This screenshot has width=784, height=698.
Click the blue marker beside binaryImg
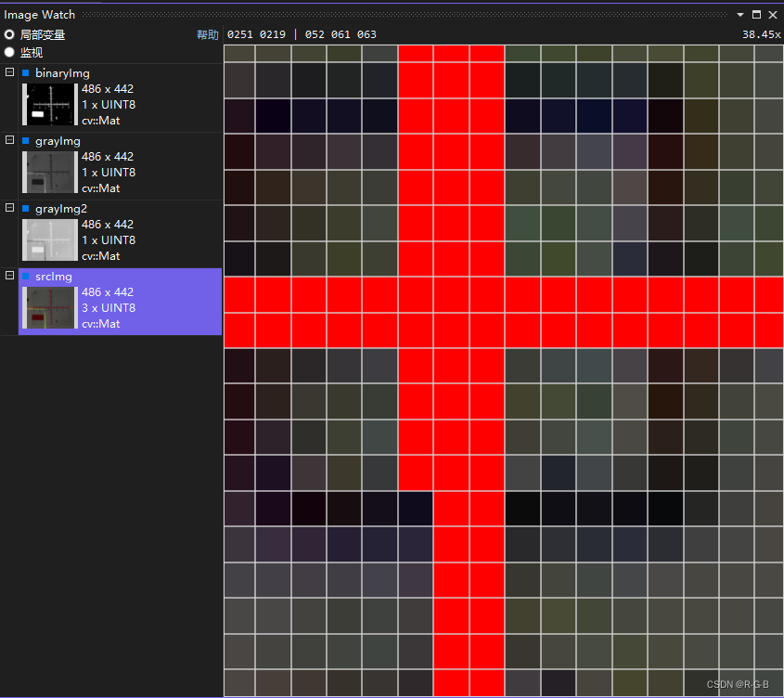[25, 72]
